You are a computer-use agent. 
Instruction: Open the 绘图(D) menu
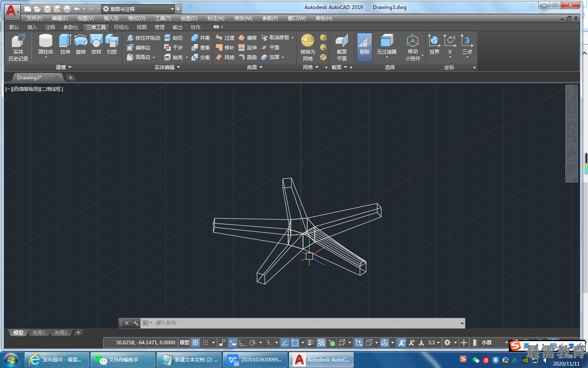pyautogui.click(x=189, y=18)
